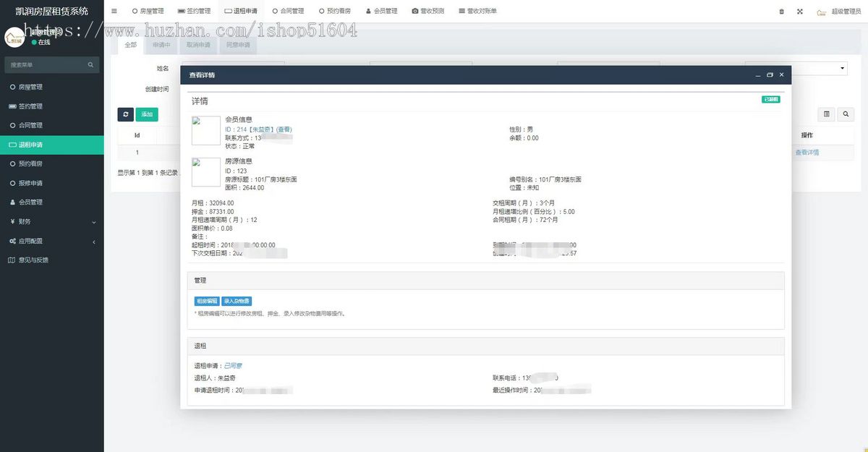Click the green 添加 button
The width and height of the screenshot is (868, 452).
[x=147, y=114]
